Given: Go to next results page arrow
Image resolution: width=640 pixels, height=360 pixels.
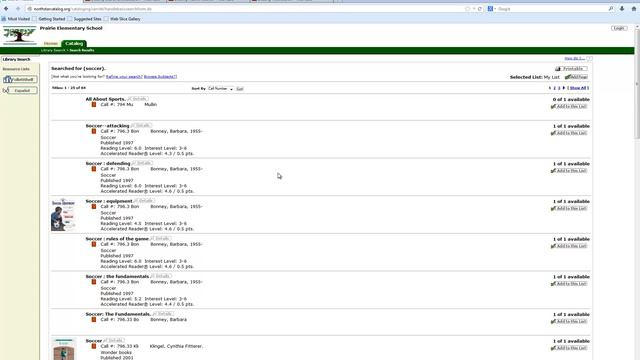Looking at the screenshot, I should point(564,88).
